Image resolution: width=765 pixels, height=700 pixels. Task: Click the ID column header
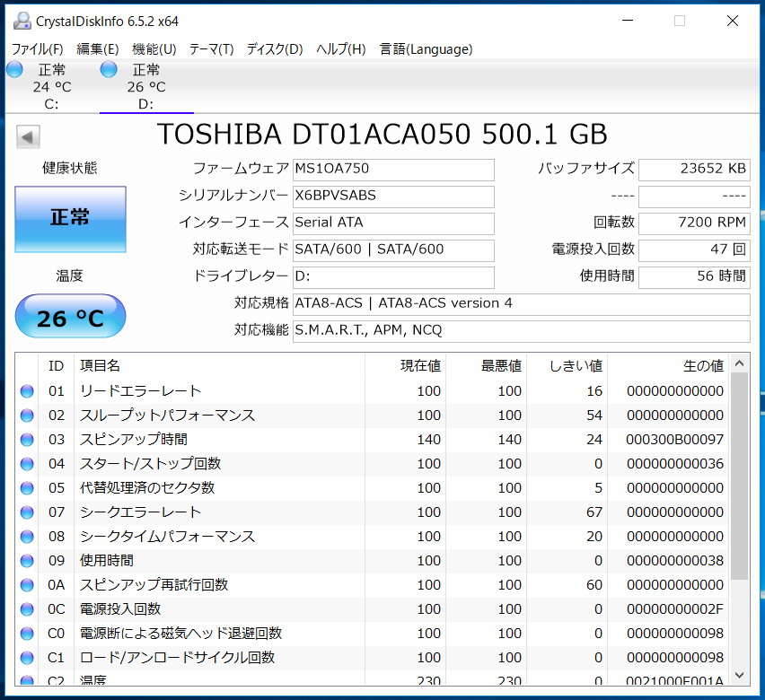pos(56,366)
